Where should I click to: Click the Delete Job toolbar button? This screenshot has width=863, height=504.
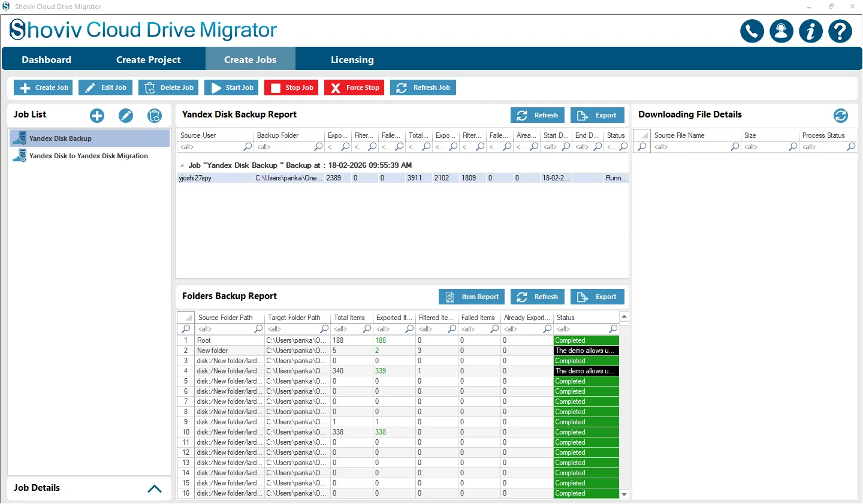click(168, 88)
